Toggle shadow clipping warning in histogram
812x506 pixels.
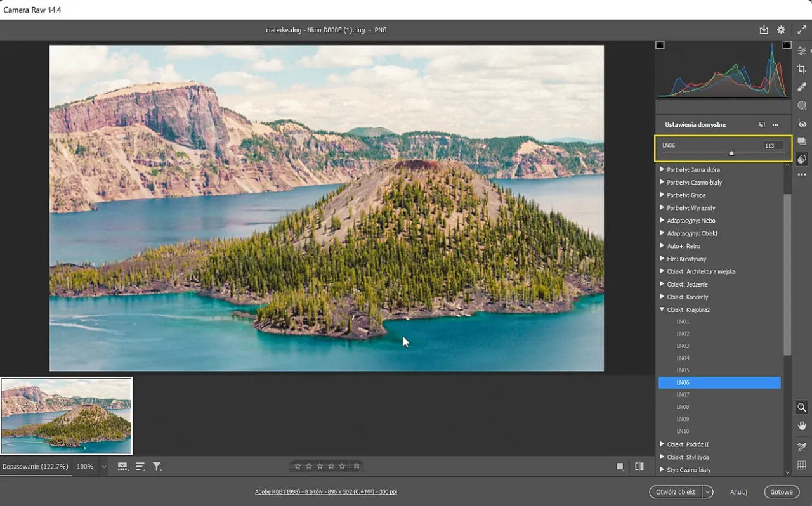[660, 45]
